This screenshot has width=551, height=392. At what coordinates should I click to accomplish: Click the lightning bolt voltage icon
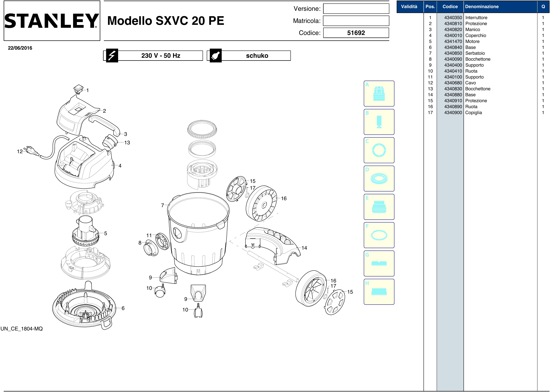click(x=112, y=56)
